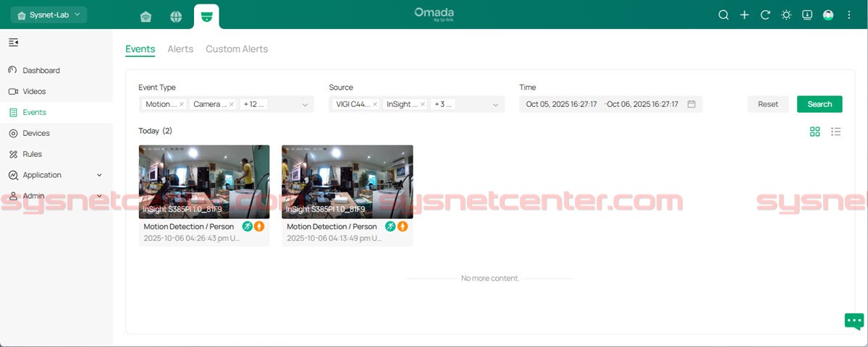The width and height of the screenshot is (868, 347).
Task: Open the globe network view icon
Action: pyautogui.click(x=176, y=17)
